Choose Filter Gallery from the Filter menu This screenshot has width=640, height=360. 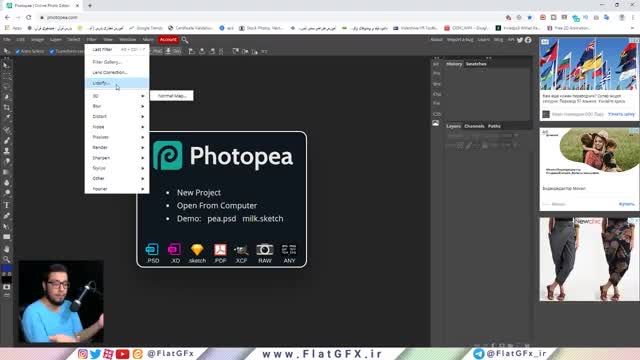click(117, 62)
